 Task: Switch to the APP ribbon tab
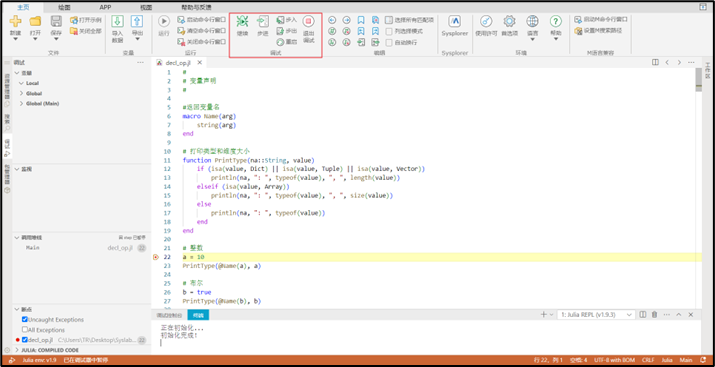[x=105, y=7]
